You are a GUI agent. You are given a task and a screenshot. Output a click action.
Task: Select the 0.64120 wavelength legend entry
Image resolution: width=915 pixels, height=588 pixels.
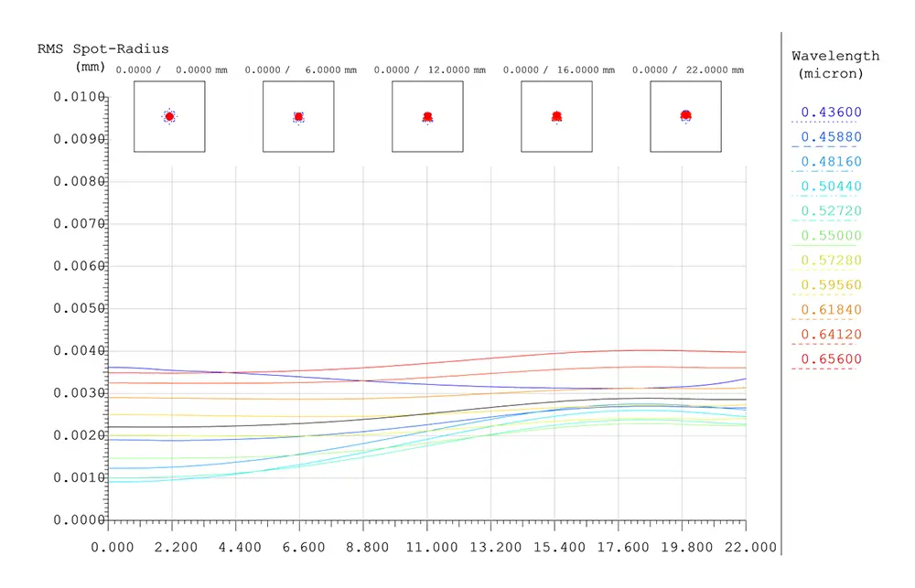(831, 335)
